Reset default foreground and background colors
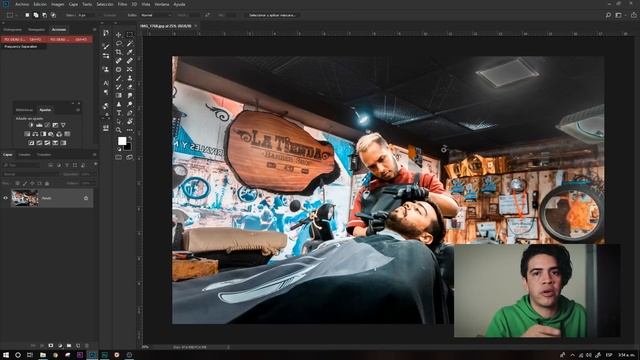This screenshot has height=360, width=640. (x=119, y=149)
